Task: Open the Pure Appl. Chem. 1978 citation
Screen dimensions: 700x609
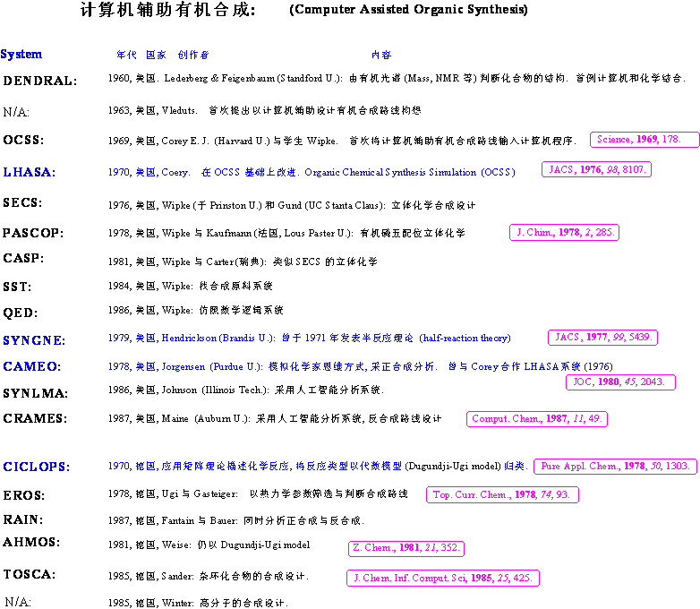Action: point(615,467)
